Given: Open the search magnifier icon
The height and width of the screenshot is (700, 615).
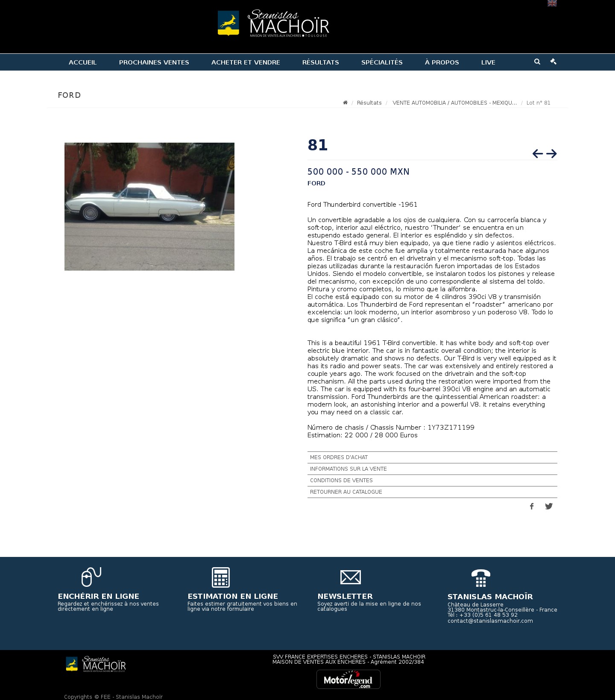Looking at the screenshot, I should click(537, 62).
